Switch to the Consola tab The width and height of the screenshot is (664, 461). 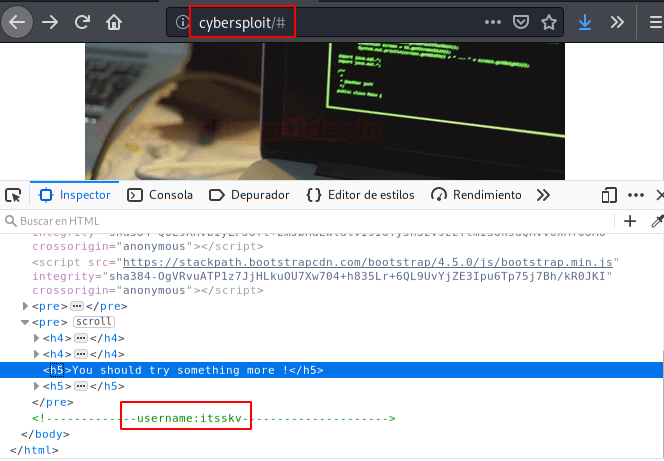(160, 195)
